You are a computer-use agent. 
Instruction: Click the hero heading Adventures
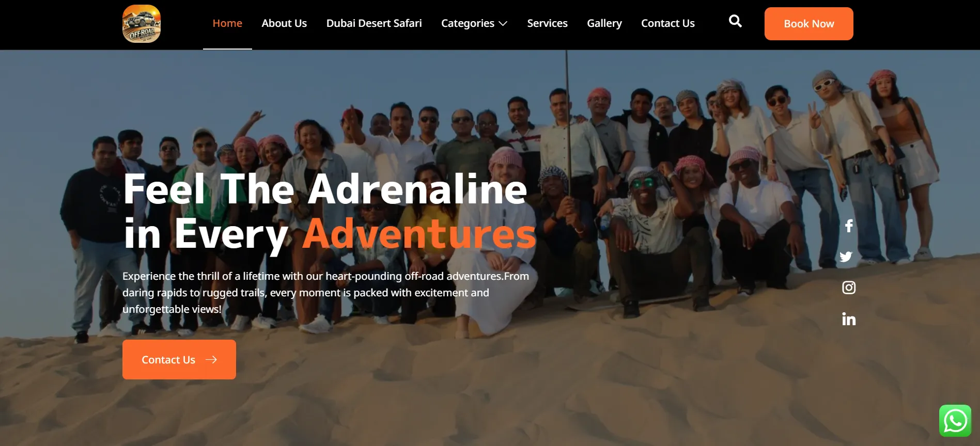pos(419,234)
